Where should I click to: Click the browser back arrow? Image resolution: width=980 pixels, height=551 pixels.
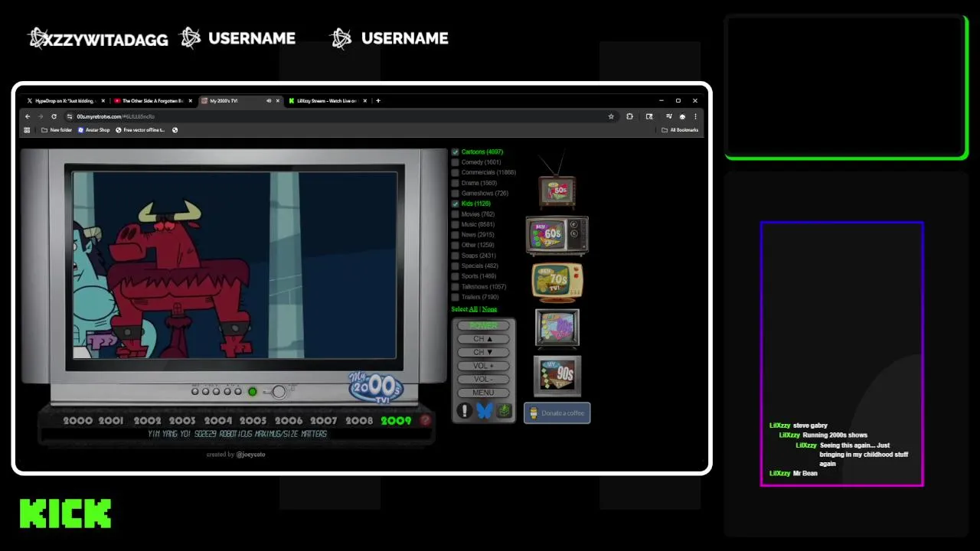click(x=28, y=116)
